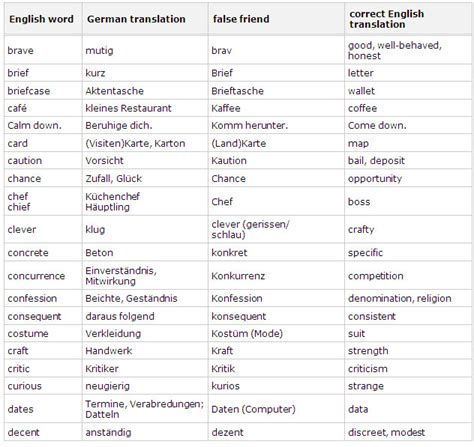
Task: Select the 'Daten (Computer)' cell
Action: tap(253, 409)
